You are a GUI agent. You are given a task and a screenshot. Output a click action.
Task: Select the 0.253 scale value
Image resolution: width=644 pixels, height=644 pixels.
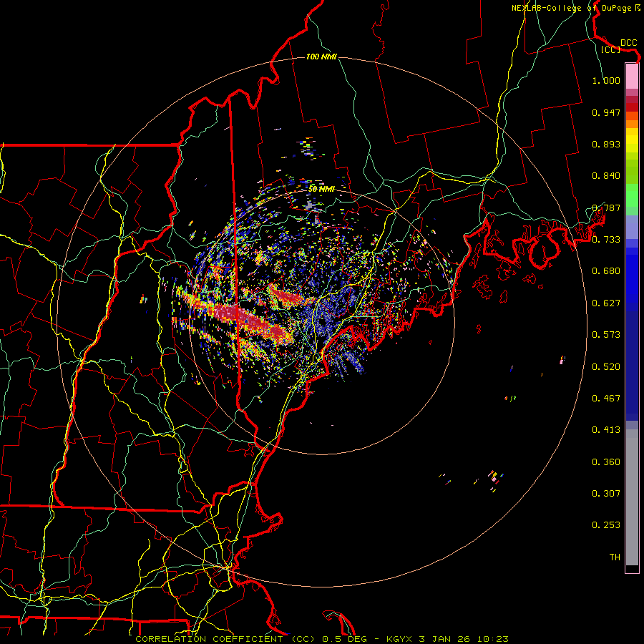[x=606, y=525]
